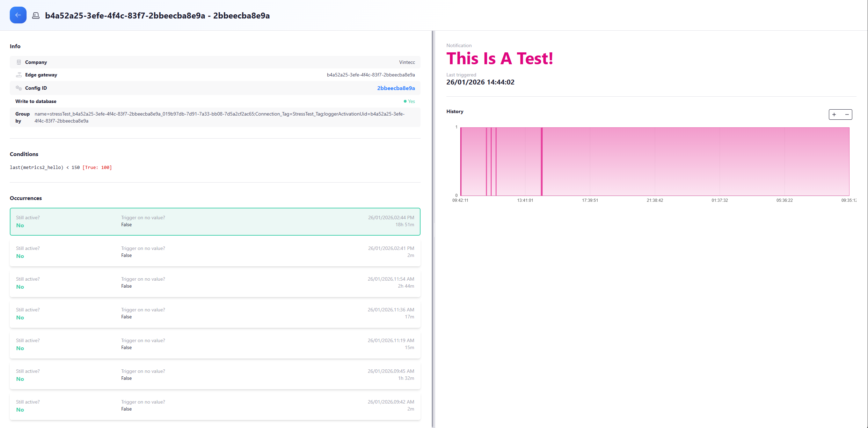The width and height of the screenshot is (868, 428).
Task: Click the This Is A Test! notification title
Action: [x=500, y=58]
